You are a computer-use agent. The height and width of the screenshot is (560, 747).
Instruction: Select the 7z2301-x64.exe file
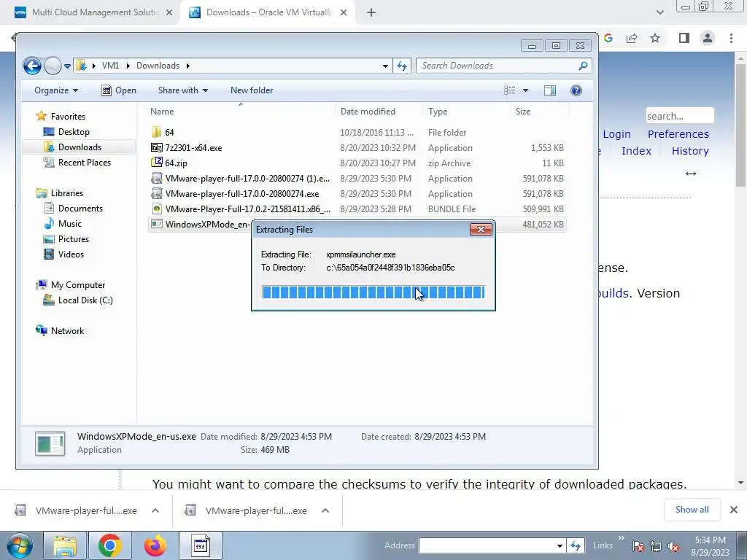pyautogui.click(x=357, y=147)
